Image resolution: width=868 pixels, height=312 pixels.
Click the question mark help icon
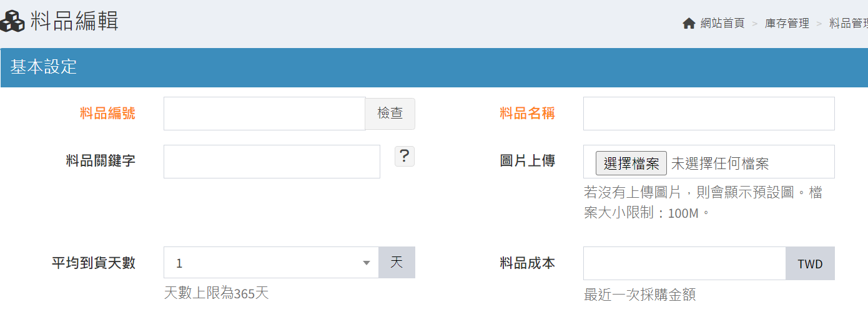click(405, 156)
